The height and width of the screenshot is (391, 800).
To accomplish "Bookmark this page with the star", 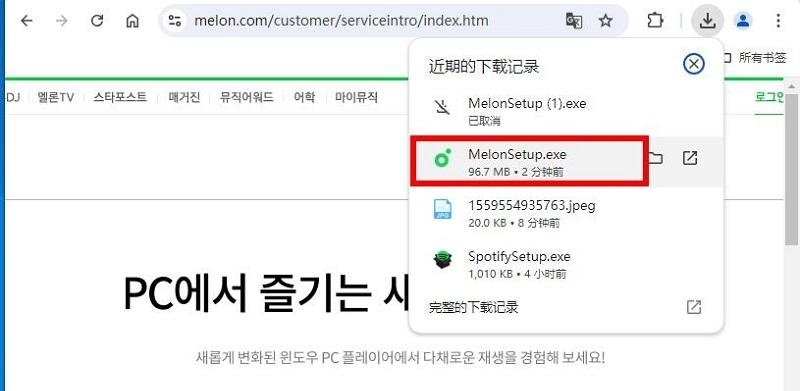I will pyautogui.click(x=606, y=21).
